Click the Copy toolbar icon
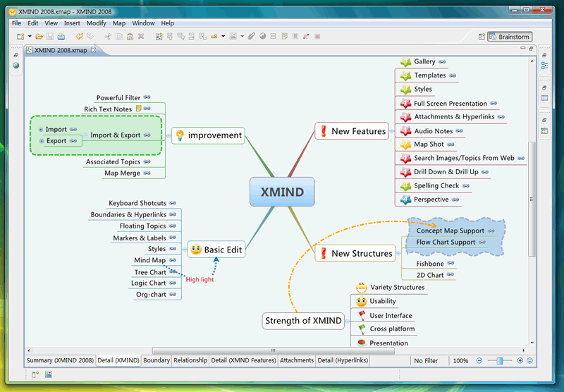 point(119,37)
